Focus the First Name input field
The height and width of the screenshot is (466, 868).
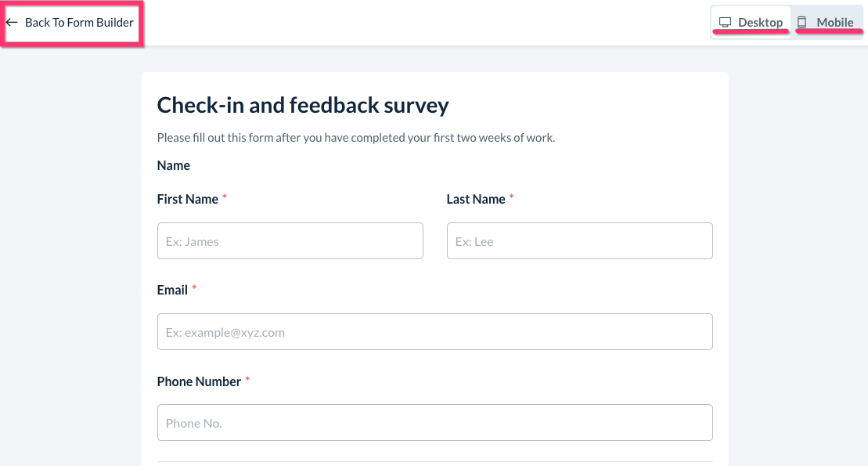290,241
